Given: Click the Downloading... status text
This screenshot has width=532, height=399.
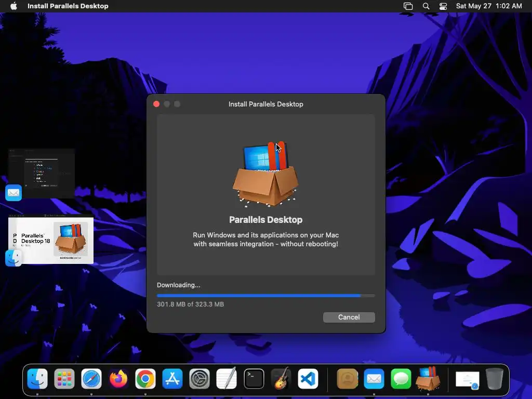Looking at the screenshot, I should [179, 285].
